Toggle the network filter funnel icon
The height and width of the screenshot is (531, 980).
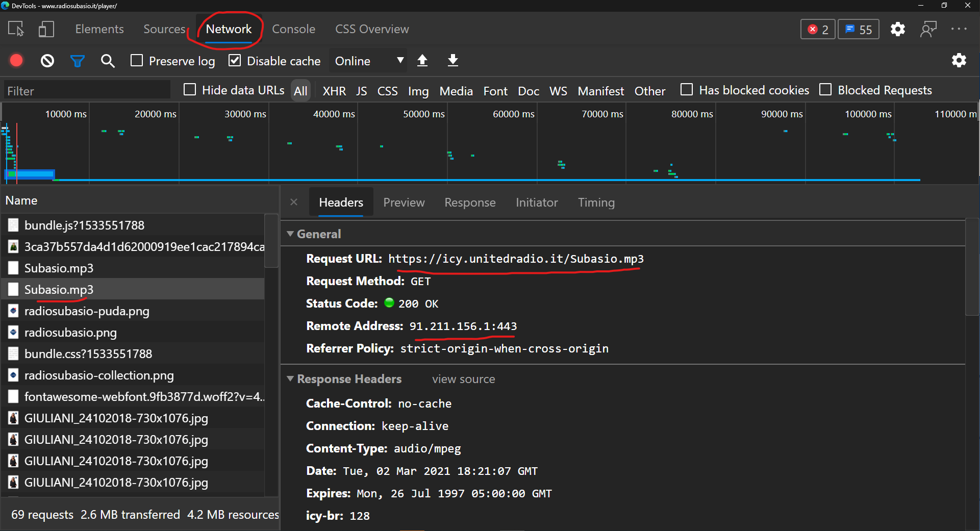[78, 61]
